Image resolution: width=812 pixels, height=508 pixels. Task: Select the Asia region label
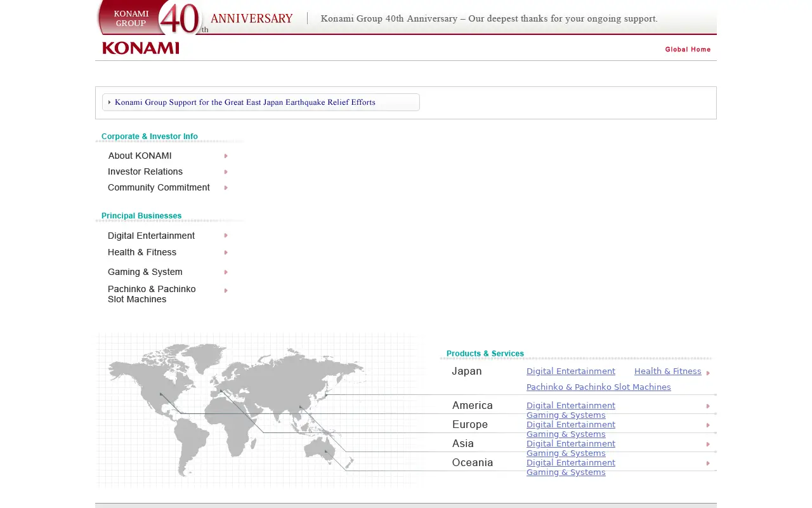point(463,444)
